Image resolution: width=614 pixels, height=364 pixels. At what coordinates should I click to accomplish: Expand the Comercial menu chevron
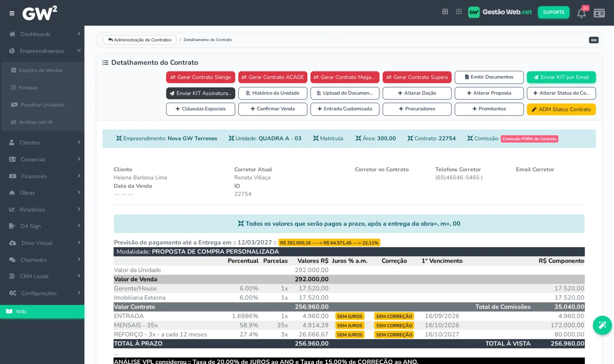[x=79, y=159]
